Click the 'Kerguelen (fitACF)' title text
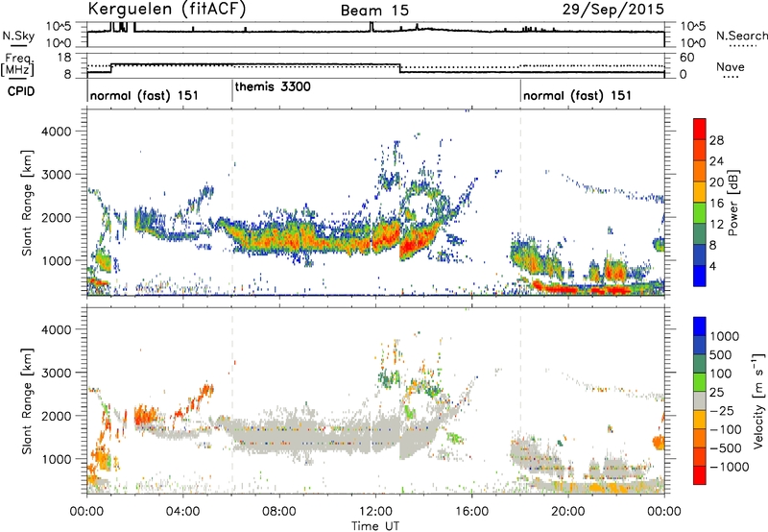768x532 pixels. (166, 10)
